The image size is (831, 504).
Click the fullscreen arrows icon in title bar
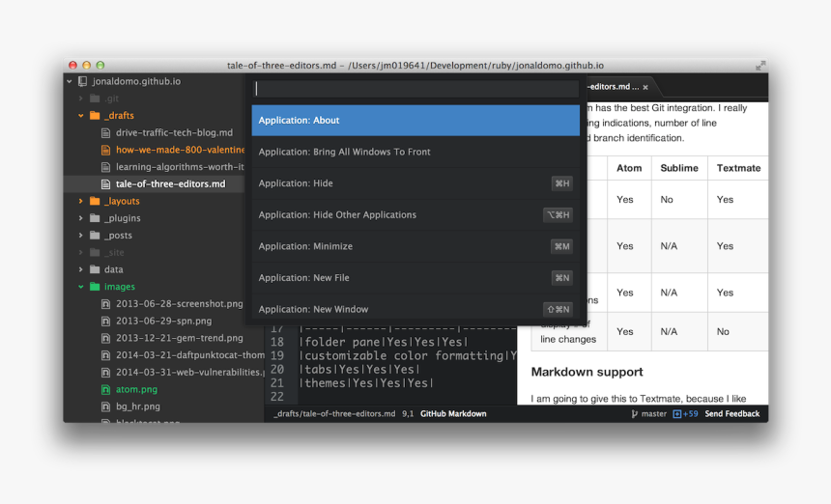[x=760, y=66]
